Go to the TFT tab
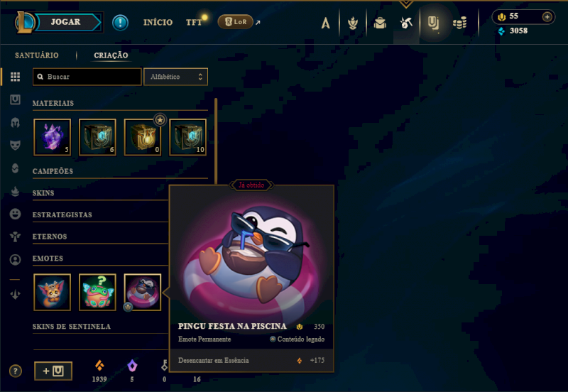Viewport: 568px width, 392px height. click(194, 23)
